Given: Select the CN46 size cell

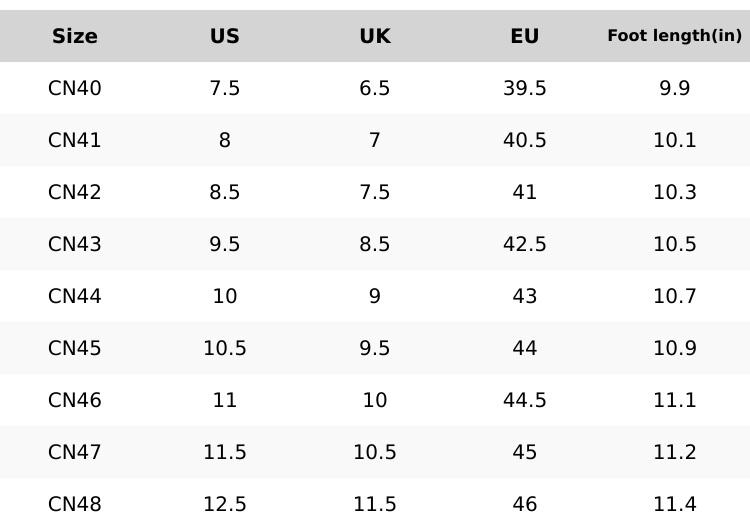Looking at the screenshot, I should [x=75, y=400].
